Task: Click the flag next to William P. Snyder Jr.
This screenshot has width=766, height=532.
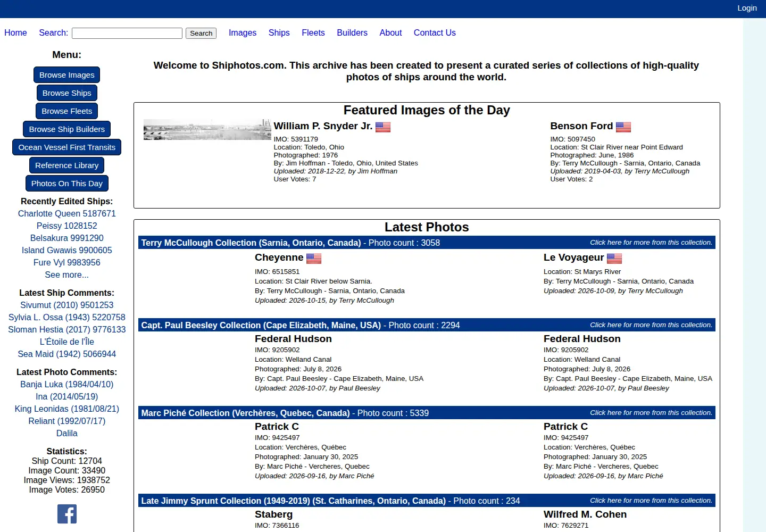Action: click(383, 127)
